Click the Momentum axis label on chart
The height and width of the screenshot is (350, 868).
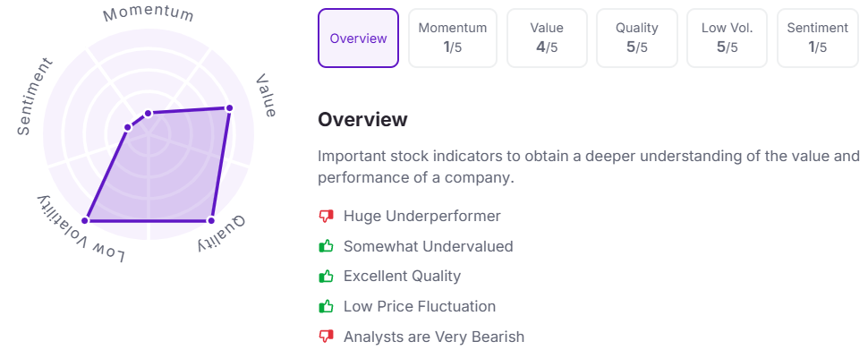coord(149,13)
